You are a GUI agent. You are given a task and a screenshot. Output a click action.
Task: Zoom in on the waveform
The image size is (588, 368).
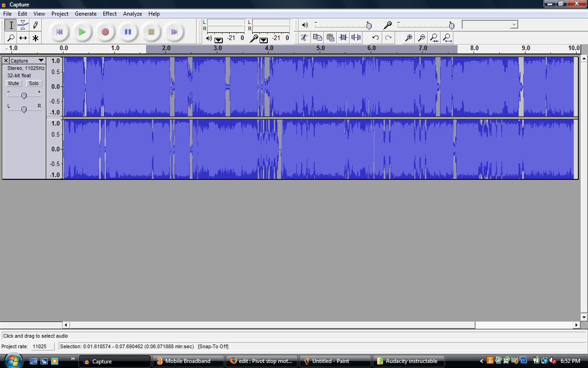point(408,38)
